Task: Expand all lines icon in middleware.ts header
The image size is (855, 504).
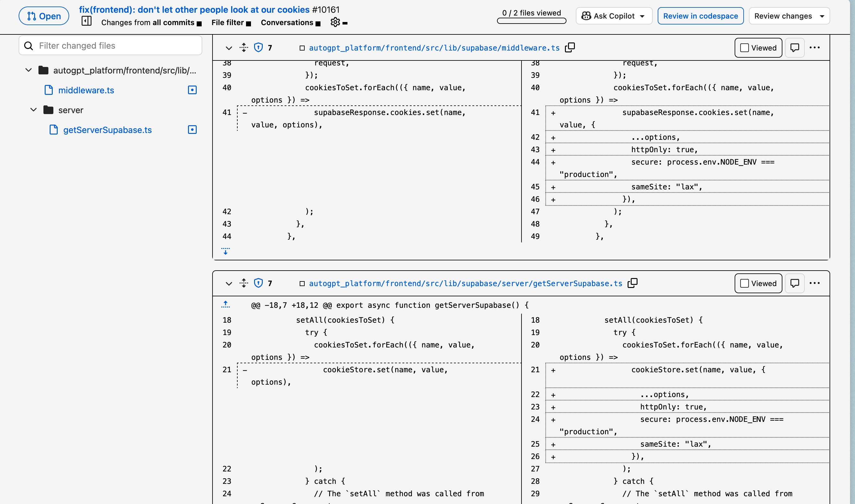Action: (x=244, y=47)
